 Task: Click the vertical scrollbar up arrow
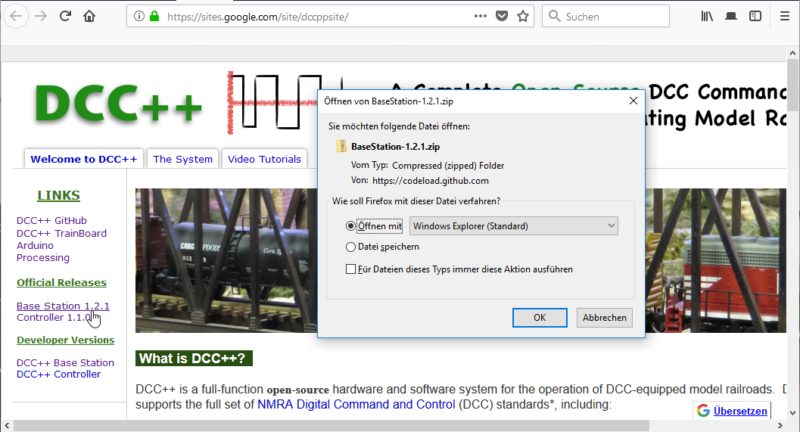pyautogui.click(x=792, y=53)
